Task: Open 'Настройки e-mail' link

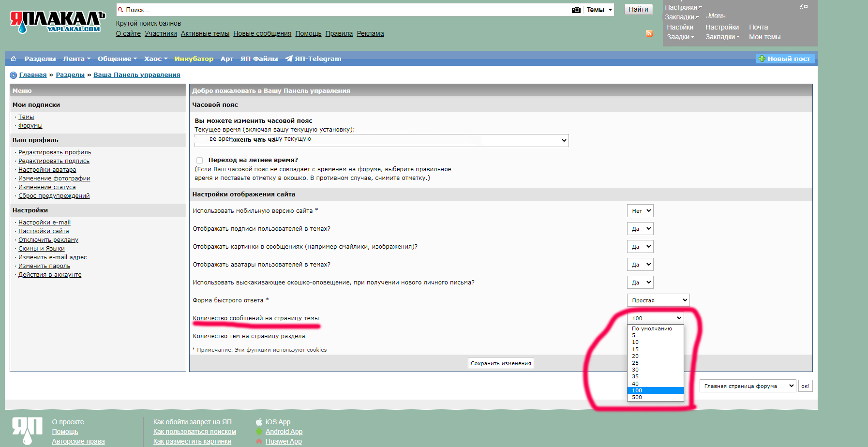Action: point(45,223)
